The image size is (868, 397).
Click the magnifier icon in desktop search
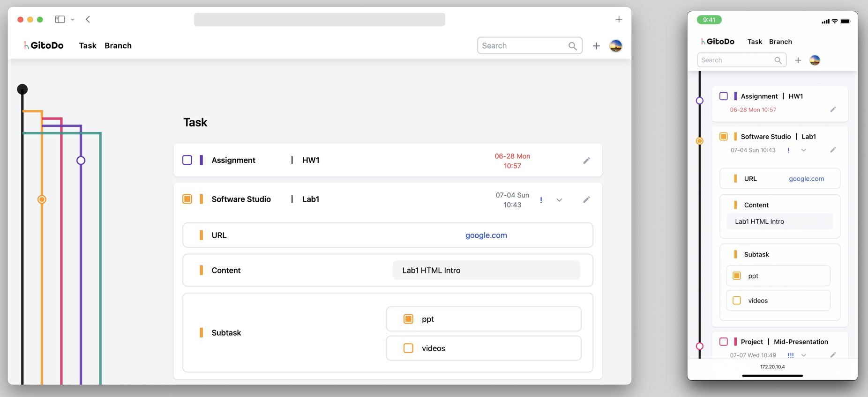(x=572, y=46)
